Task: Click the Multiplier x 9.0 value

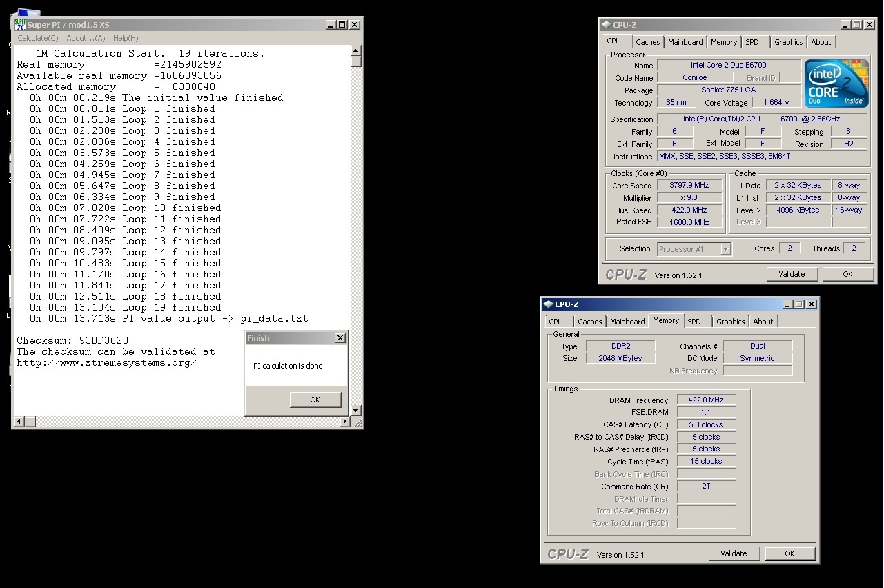Action: click(689, 198)
